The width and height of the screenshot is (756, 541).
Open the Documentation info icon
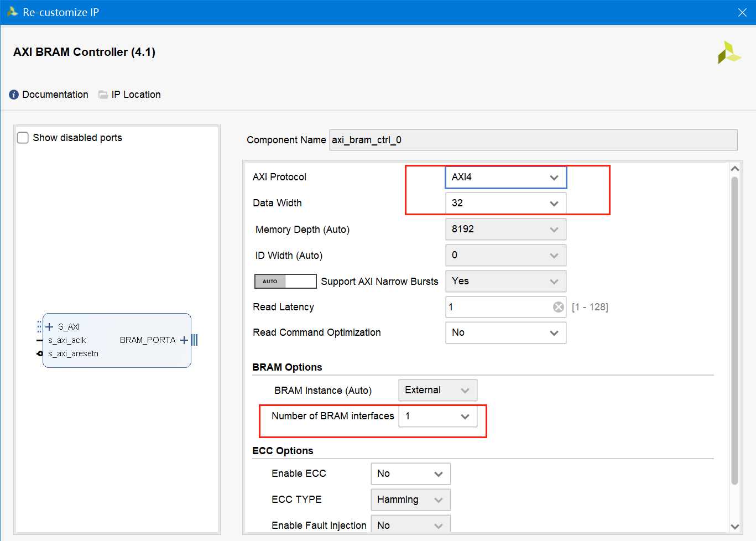coord(14,95)
